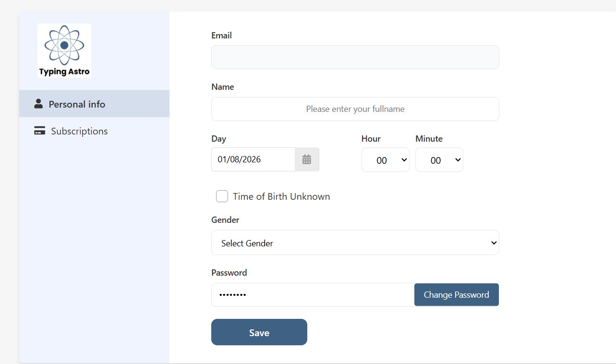Click the Save button
Viewport: 616px width, 364px height.
coord(259,332)
